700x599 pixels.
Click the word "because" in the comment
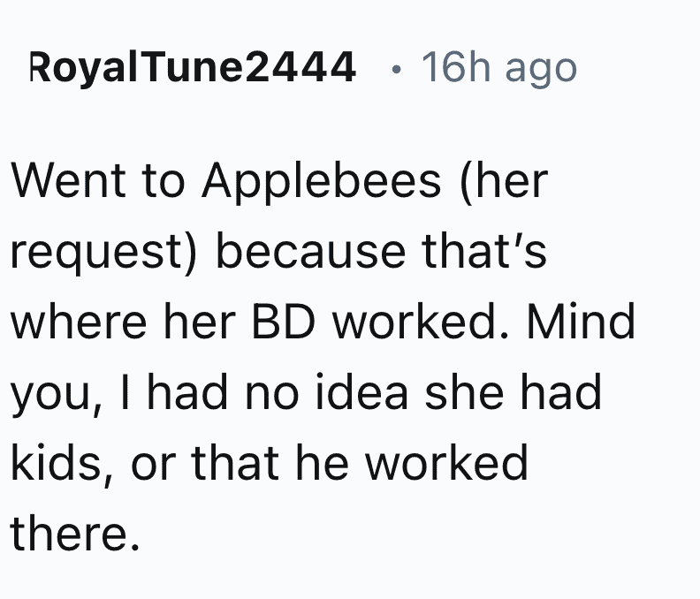[x=311, y=250]
